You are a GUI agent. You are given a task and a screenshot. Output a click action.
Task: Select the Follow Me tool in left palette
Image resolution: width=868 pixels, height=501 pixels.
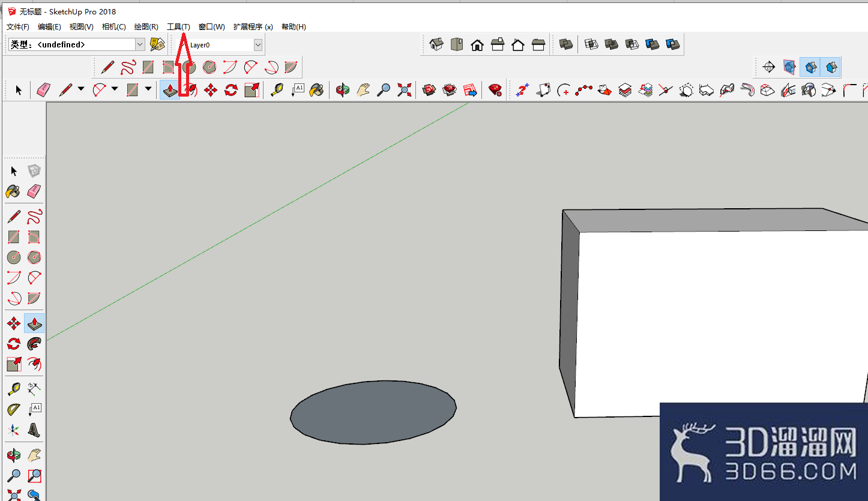(34, 344)
